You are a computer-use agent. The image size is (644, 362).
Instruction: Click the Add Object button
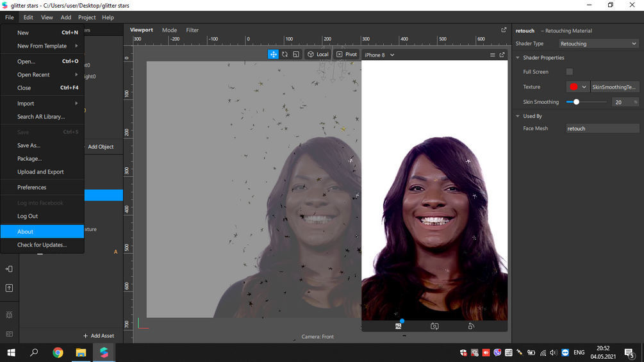click(x=101, y=147)
